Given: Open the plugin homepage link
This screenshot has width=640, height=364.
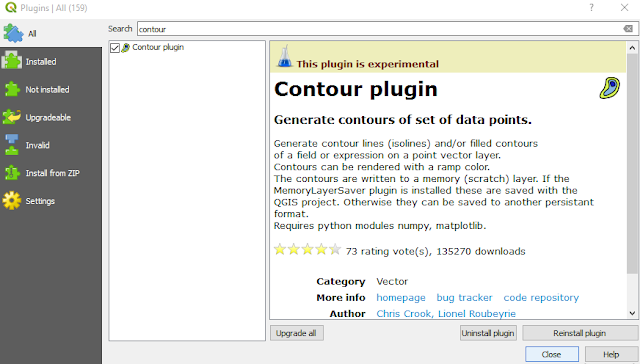Looking at the screenshot, I should (401, 298).
